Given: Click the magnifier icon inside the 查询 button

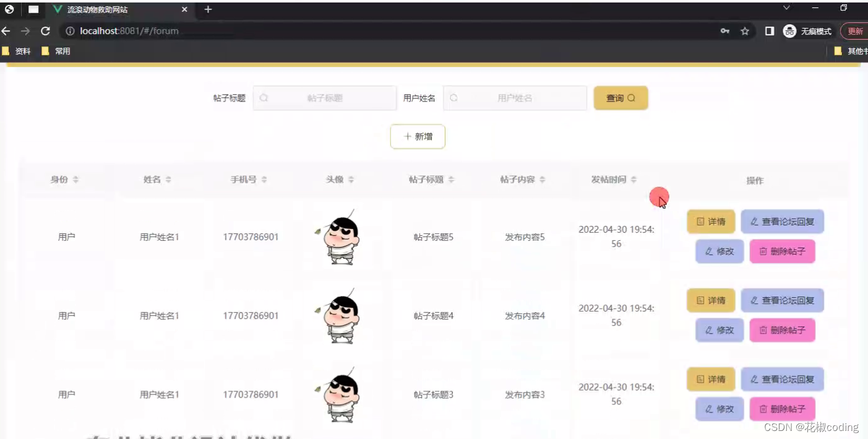Looking at the screenshot, I should pyautogui.click(x=630, y=98).
